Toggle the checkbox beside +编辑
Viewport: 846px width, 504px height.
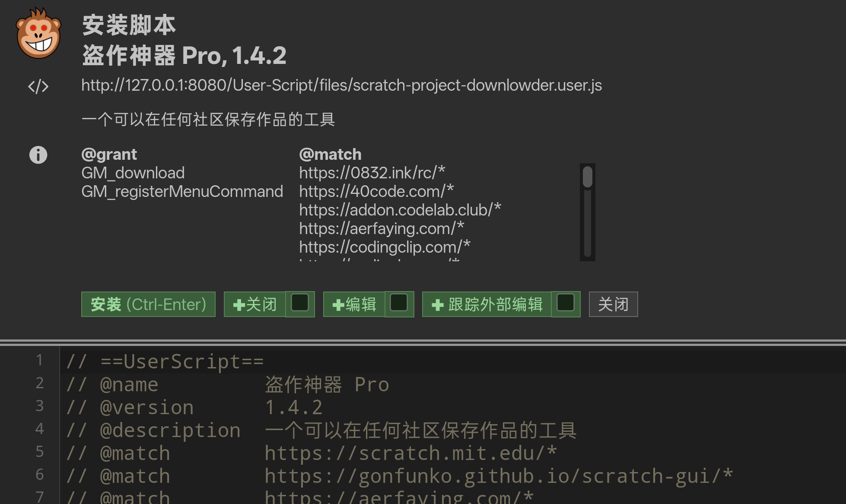click(399, 303)
